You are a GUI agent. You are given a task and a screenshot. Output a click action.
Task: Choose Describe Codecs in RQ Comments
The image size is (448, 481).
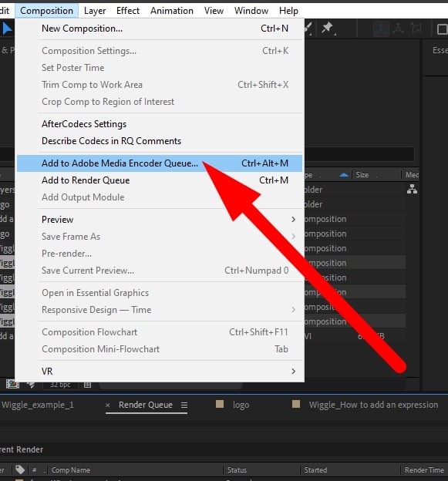[x=160, y=141]
